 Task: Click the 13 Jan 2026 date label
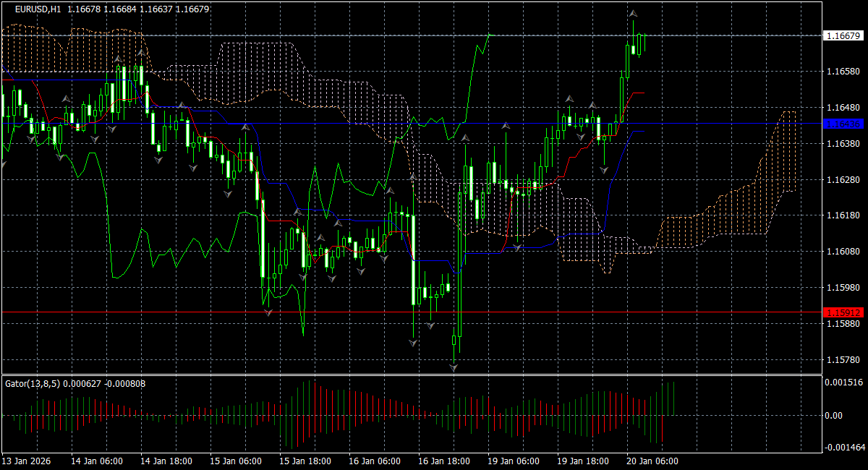coord(25,461)
